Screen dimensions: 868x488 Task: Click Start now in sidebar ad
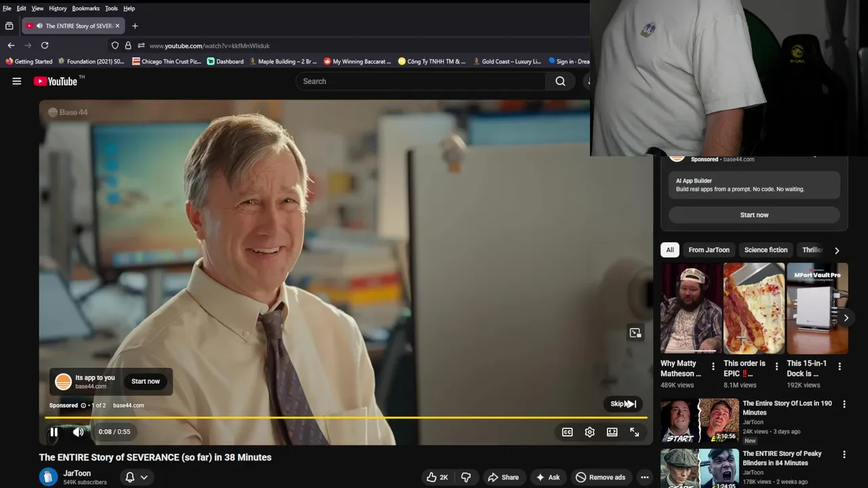click(x=754, y=215)
